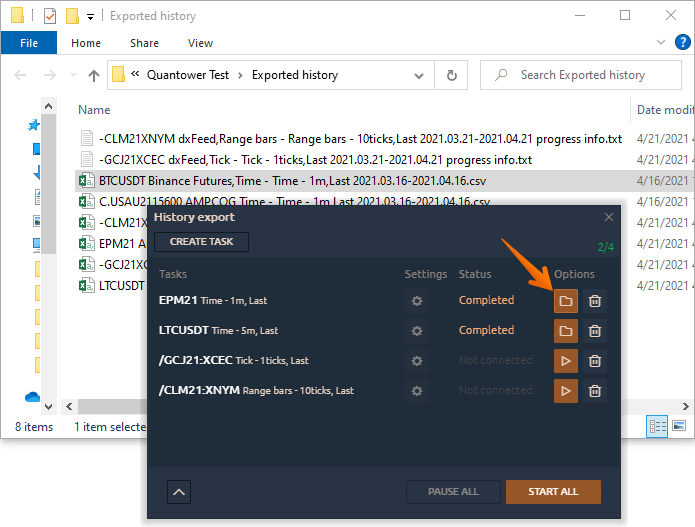Expand the Explorer ribbon chevron

(660, 44)
